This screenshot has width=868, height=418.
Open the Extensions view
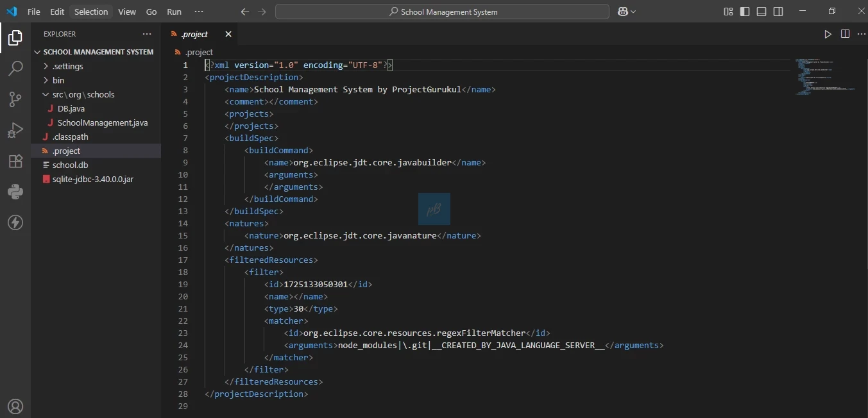15,161
